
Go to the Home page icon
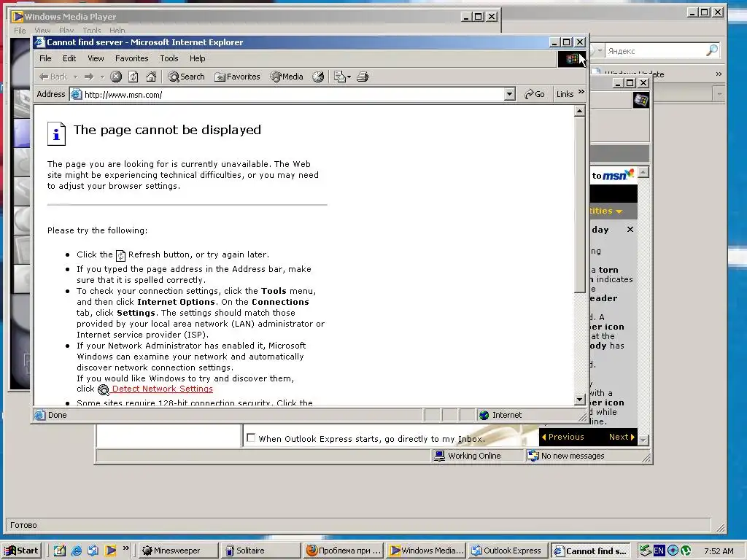pos(151,77)
